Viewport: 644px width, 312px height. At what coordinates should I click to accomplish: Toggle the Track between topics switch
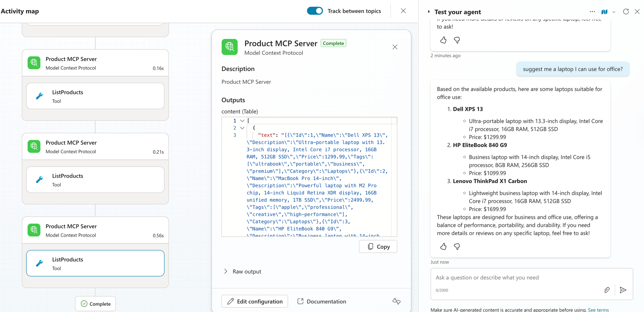click(315, 11)
